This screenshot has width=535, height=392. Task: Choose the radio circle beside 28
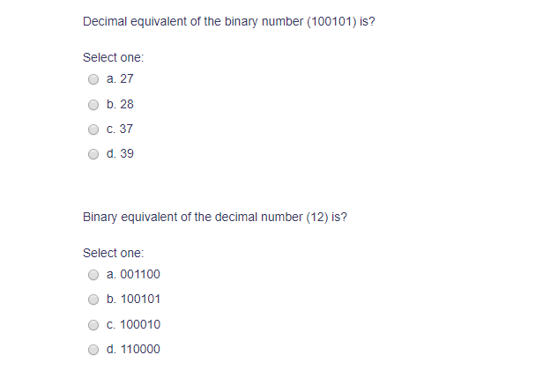pos(93,105)
